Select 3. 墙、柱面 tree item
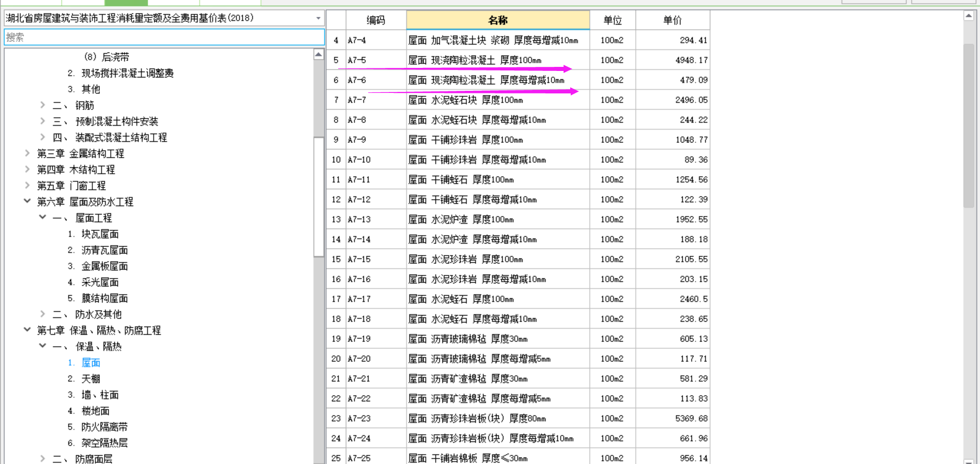 [93, 395]
